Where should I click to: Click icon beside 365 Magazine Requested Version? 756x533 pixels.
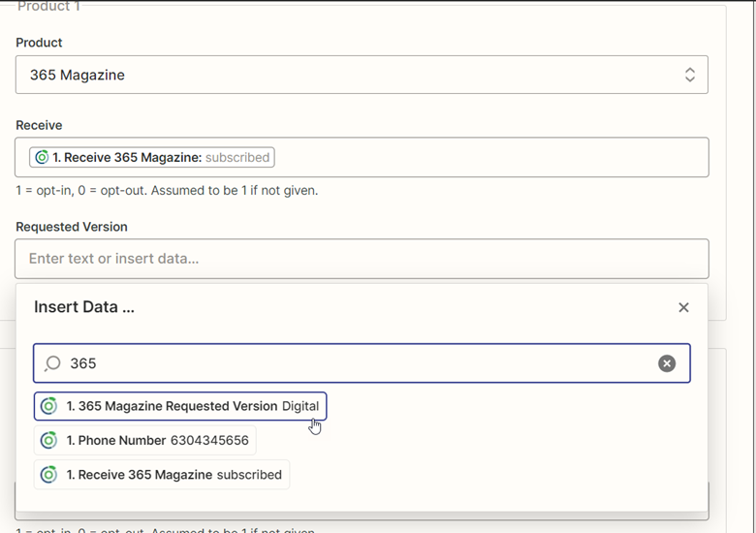pos(48,406)
